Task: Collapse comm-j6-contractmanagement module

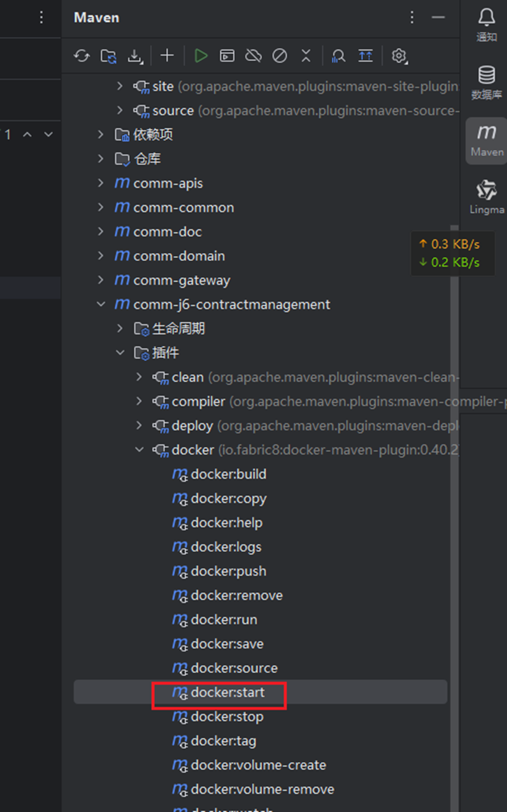Action: pyautogui.click(x=101, y=304)
